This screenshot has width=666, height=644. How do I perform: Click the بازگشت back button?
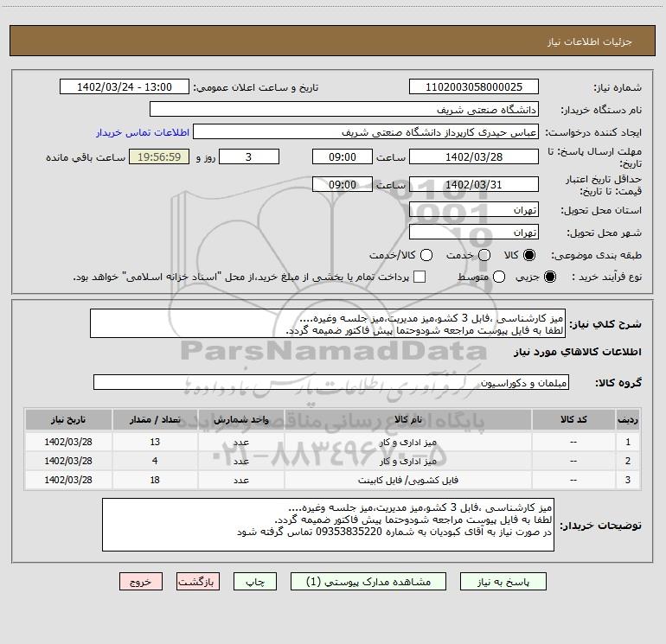tap(198, 582)
